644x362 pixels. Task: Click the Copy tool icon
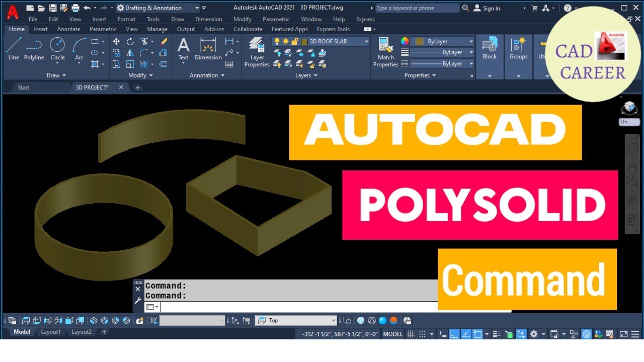click(116, 53)
